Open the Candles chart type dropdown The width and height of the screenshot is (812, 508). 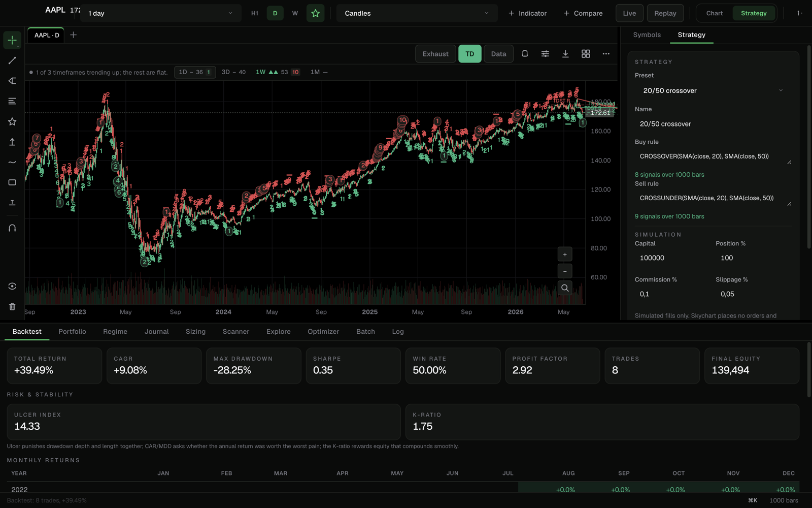click(x=417, y=13)
